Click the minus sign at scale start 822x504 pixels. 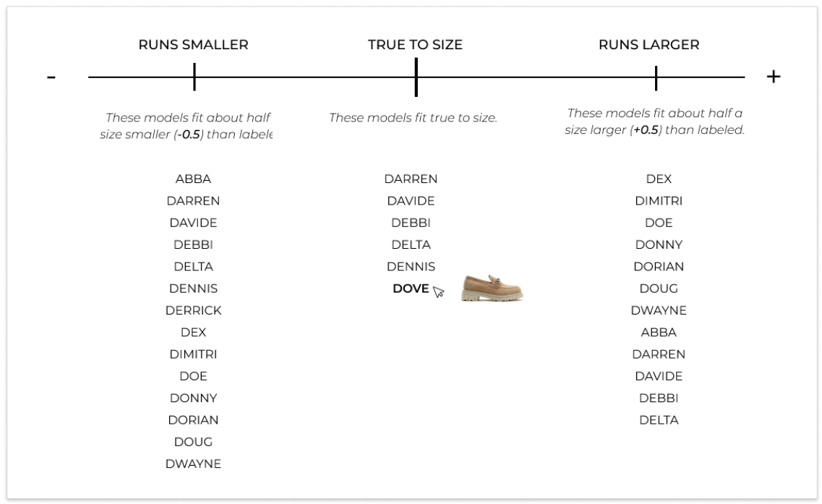click(x=51, y=77)
